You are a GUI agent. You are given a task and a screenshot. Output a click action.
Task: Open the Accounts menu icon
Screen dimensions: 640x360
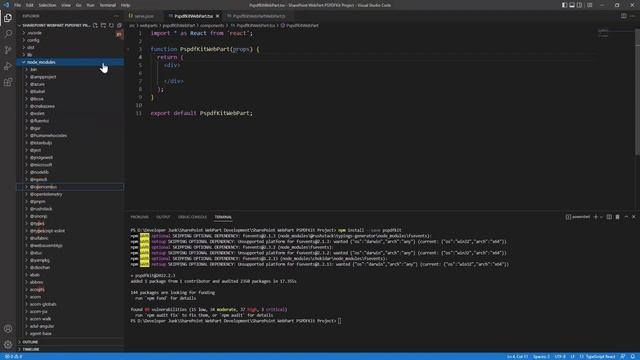click(x=8, y=329)
